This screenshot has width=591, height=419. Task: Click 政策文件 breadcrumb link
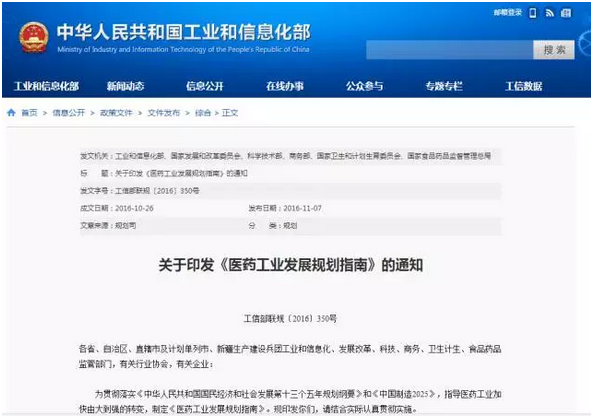pos(116,113)
